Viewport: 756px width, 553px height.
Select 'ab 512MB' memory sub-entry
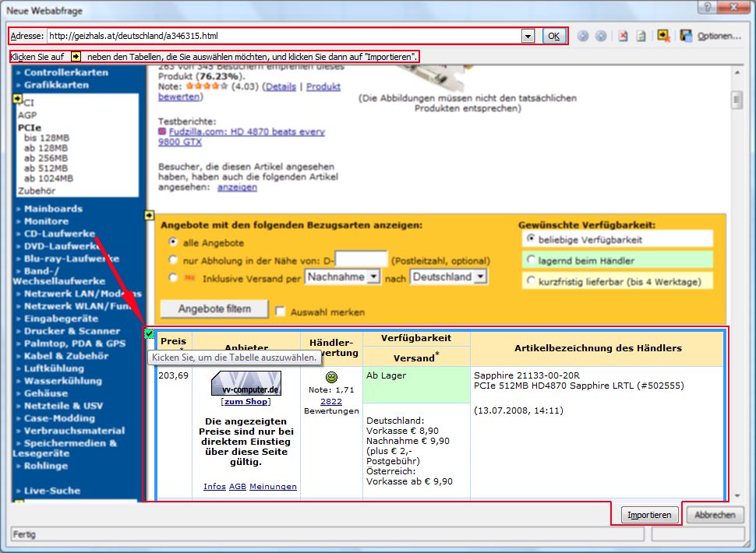pos(46,168)
